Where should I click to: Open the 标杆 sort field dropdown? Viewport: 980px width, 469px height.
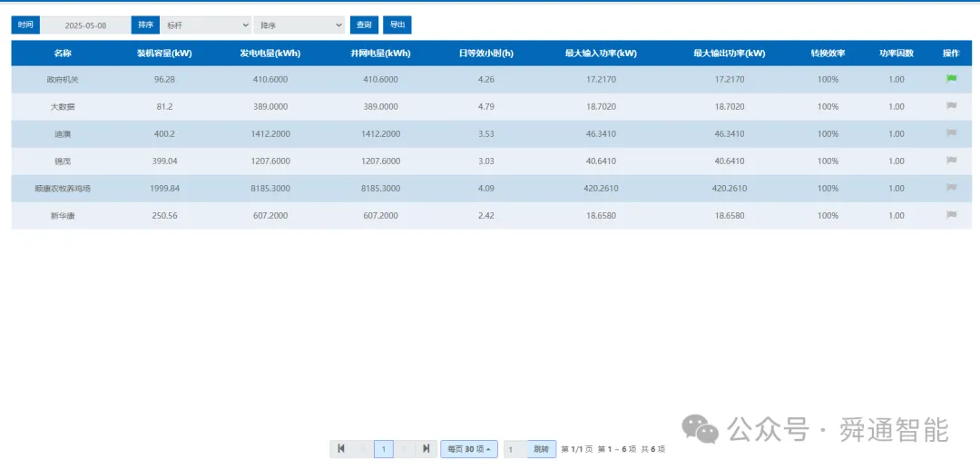[206, 25]
